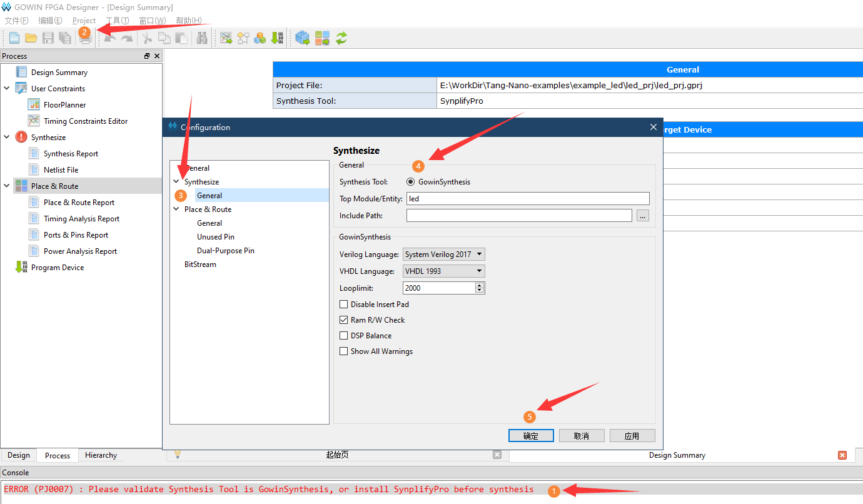The image size is (863, 504).
Task: Open the 窗口(W) menu
Action: coord(152,21)
